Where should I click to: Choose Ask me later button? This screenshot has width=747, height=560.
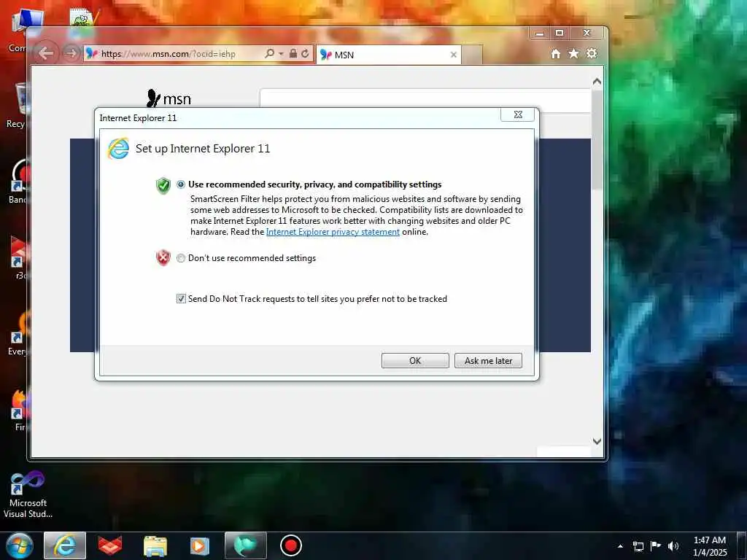coord(488,360)
